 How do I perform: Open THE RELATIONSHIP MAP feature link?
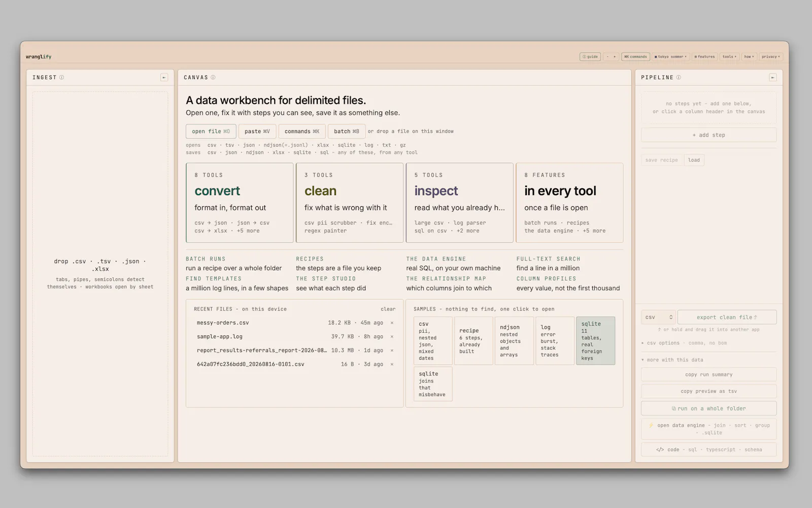click(x=449, y=283)
